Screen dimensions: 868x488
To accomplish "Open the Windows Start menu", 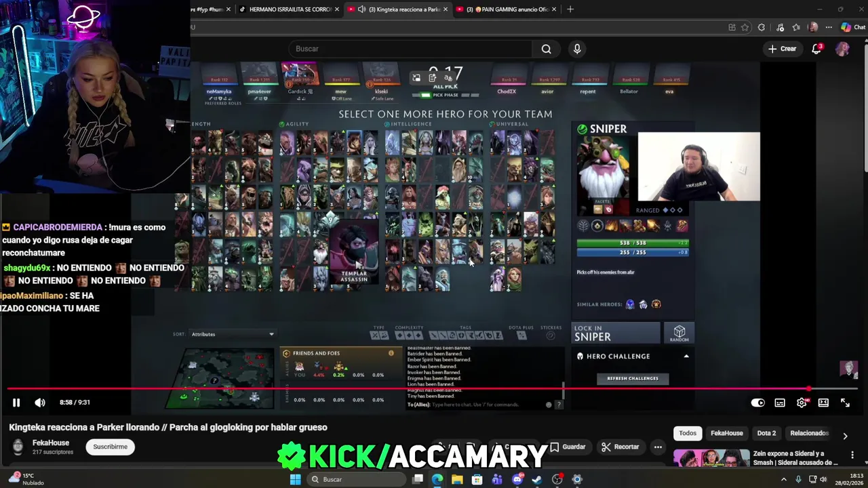I will click(295, 480).
